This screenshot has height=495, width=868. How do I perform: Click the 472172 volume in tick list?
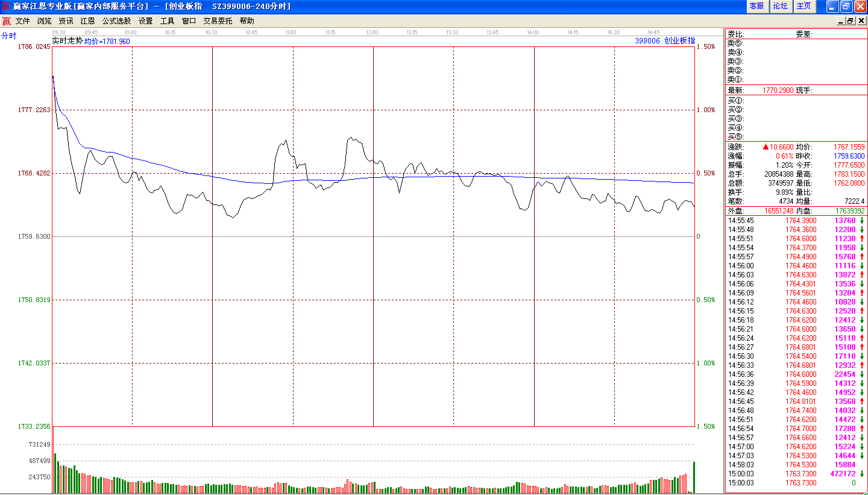[x=843, y=474]
